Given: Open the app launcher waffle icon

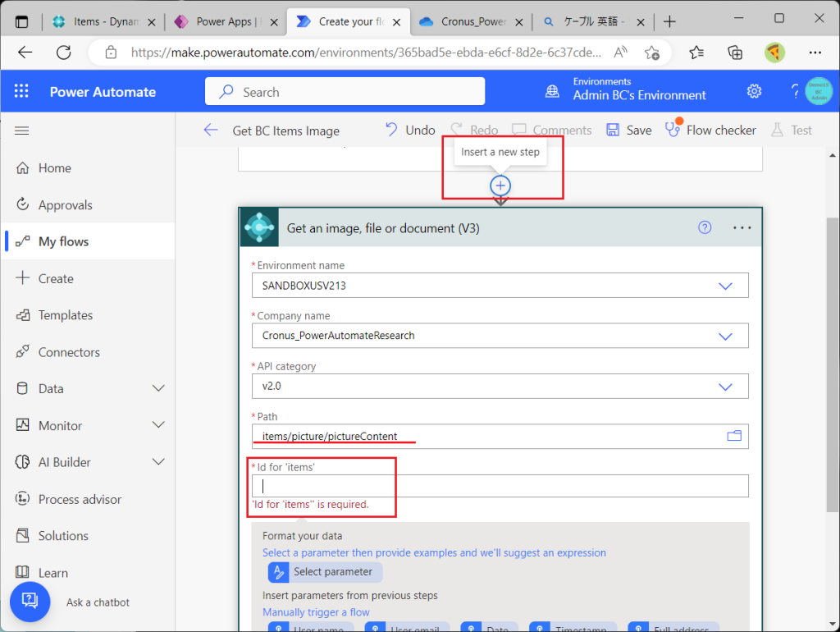Looking at the screenshot, I should [21, 91].
